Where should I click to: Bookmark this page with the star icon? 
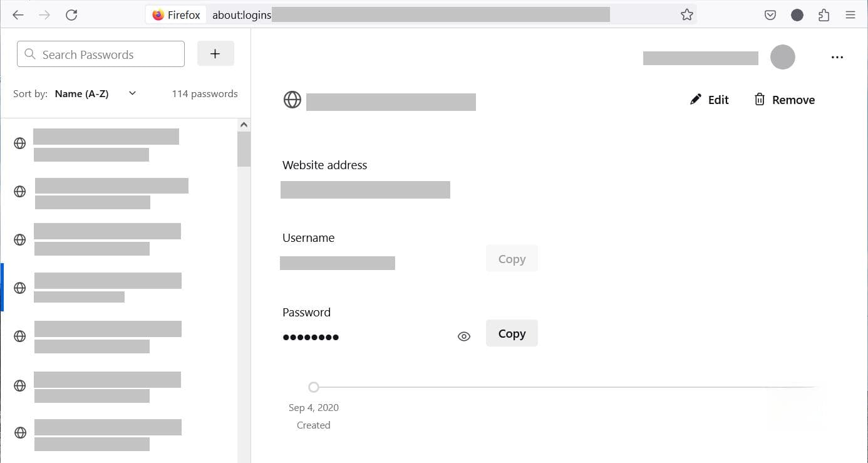pos(687,15)
